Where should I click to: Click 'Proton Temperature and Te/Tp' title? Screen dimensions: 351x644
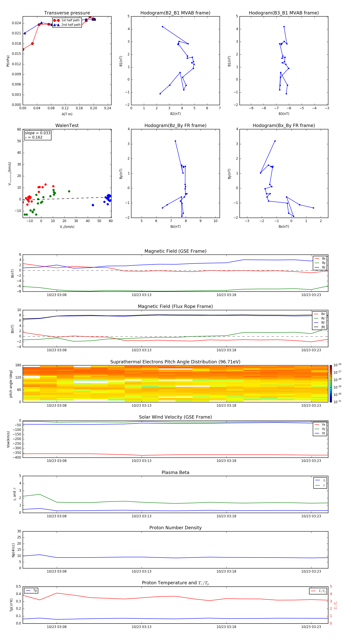(x=175, y=583)
